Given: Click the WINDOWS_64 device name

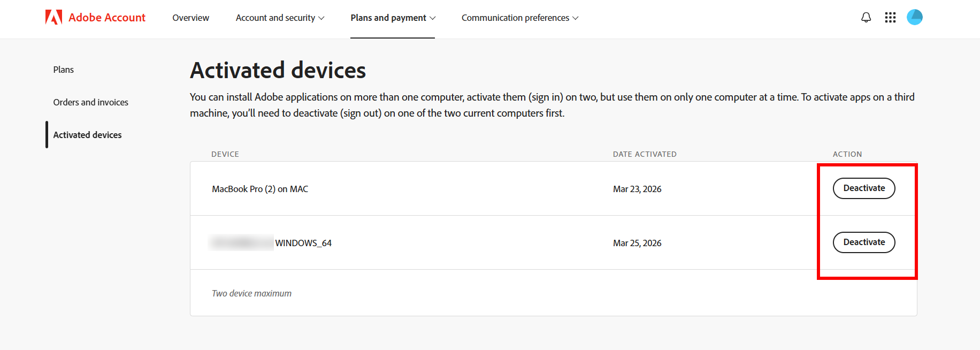Looking at the screenshot, I should (x=303, y=243).
